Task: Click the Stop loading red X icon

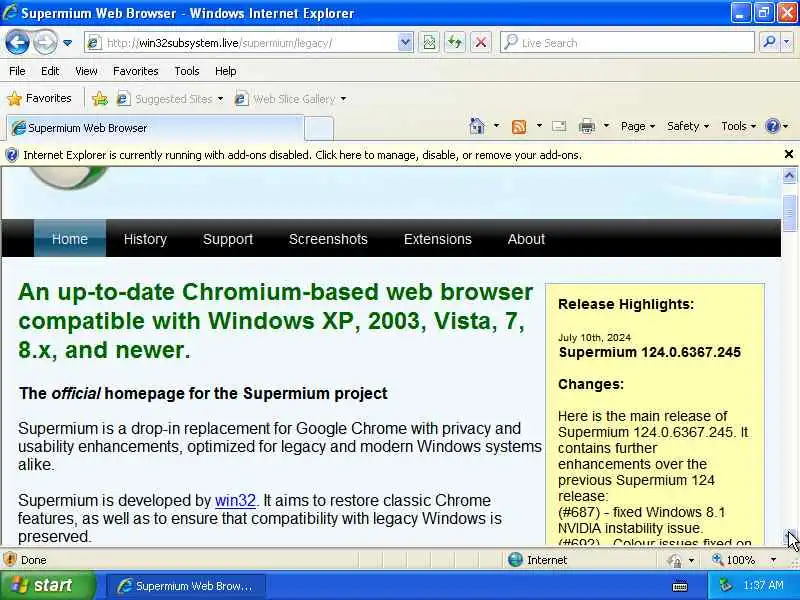Action: pyautogui.click(x=481, y=43)
